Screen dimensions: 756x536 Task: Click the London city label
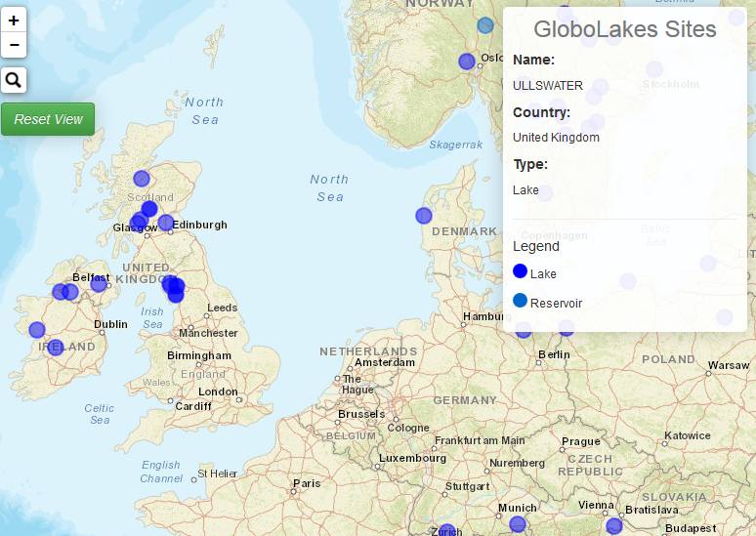pos(218,392)
